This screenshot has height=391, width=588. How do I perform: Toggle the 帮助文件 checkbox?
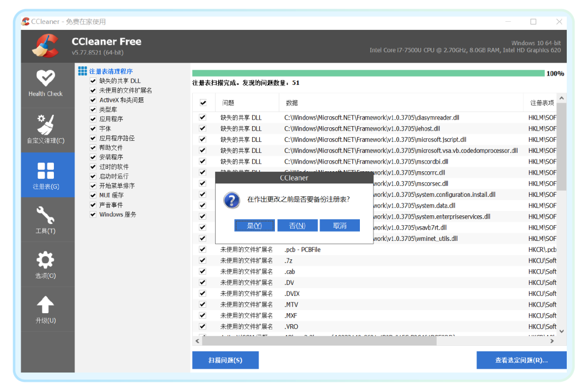[x=93, y=147]
